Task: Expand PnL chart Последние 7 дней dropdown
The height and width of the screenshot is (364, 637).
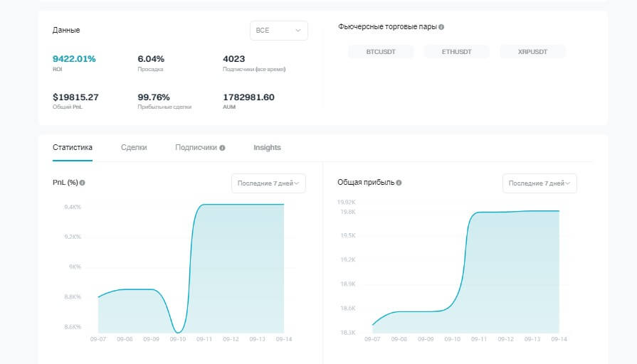Action: tap(268, 183)
